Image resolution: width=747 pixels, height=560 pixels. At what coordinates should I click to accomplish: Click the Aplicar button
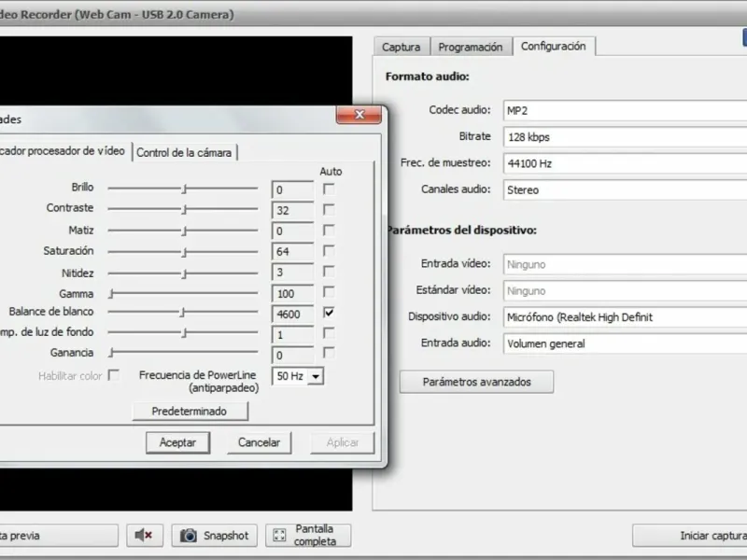tap(343, 442)
